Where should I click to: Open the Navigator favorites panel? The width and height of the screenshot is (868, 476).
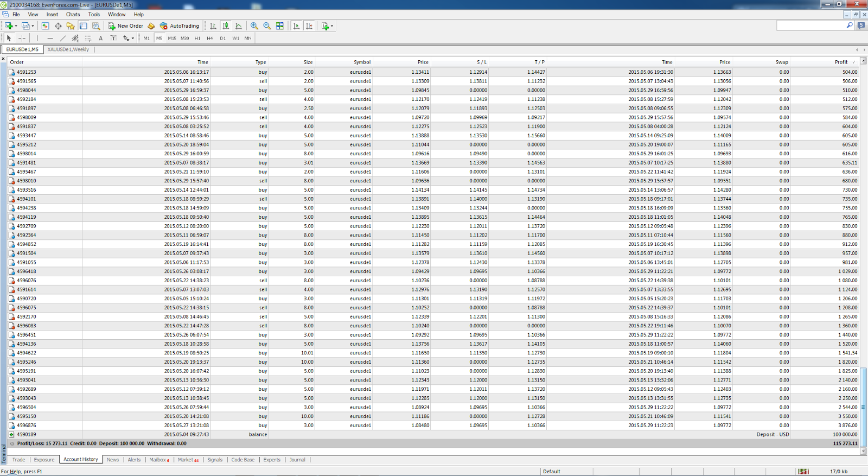click(x=71, y=26)
